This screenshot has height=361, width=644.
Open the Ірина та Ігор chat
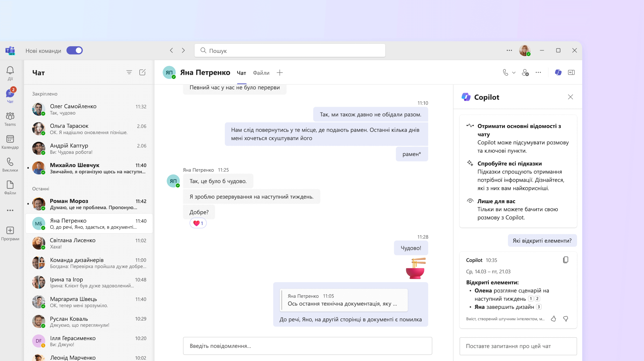click(x=89, y=282)
